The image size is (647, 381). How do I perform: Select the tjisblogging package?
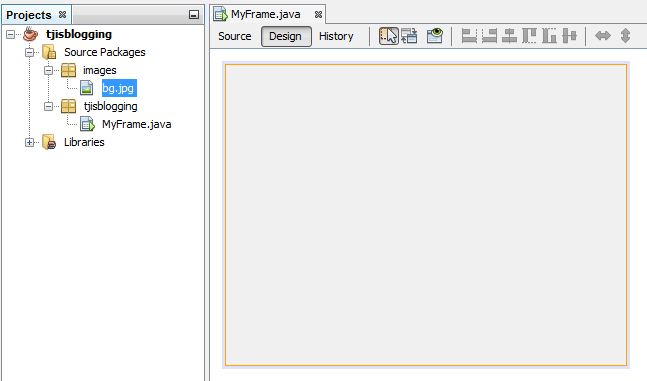click(111, 106)
